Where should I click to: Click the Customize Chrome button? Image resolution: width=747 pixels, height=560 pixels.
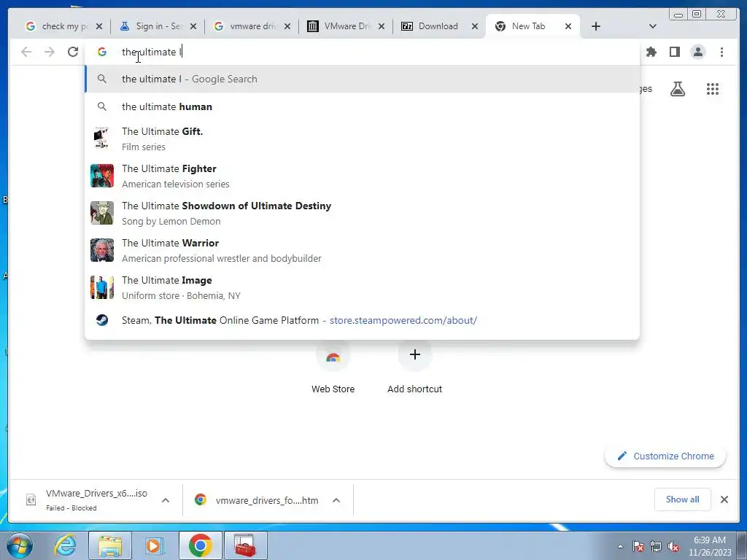coord(665,456)
